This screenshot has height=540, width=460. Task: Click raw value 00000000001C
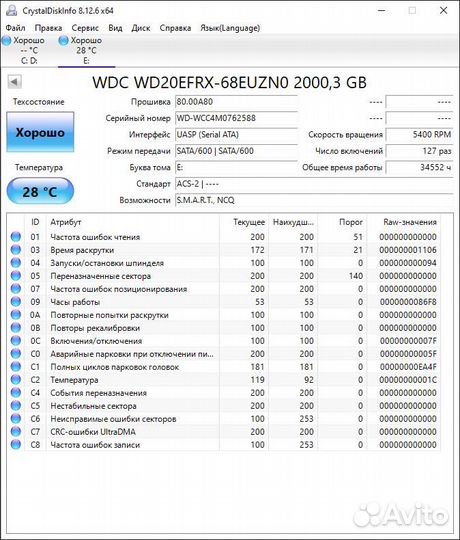coord(408,380)
